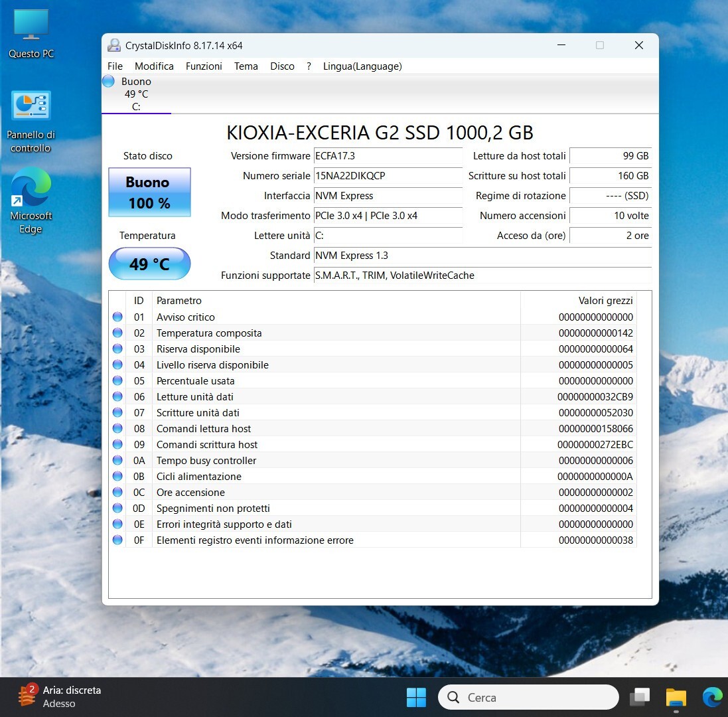
Task: Select raw value 00000000272EBC
Action: 595,445
